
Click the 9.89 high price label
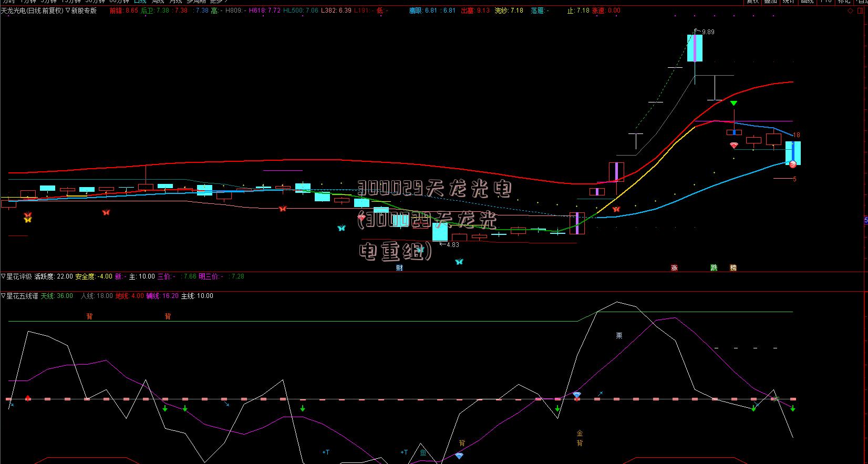click(708, 32)
